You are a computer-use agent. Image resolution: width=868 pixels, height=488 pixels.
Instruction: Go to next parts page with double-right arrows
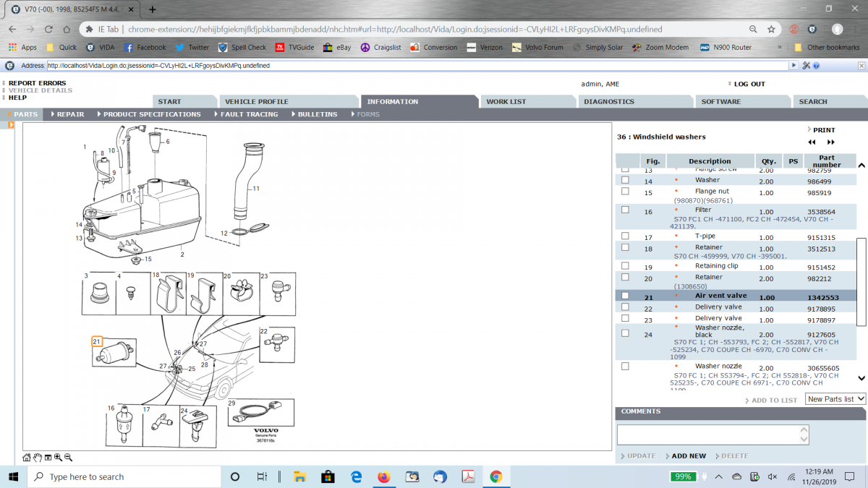(831, 142)
